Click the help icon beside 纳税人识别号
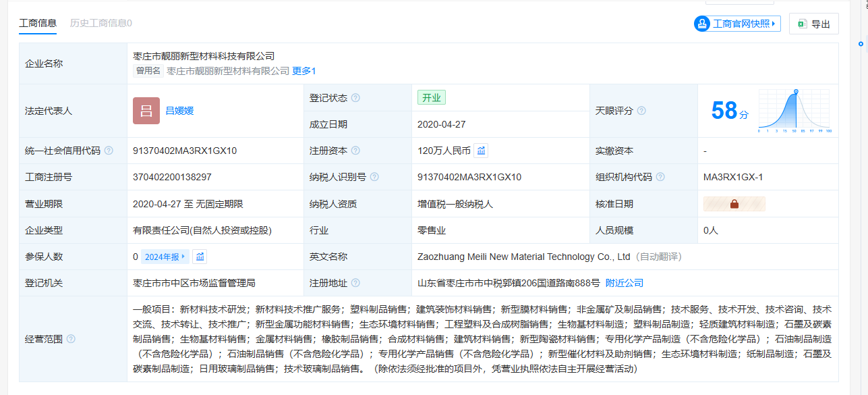This screenshot has width=868, height=395. tap(374, 177)
